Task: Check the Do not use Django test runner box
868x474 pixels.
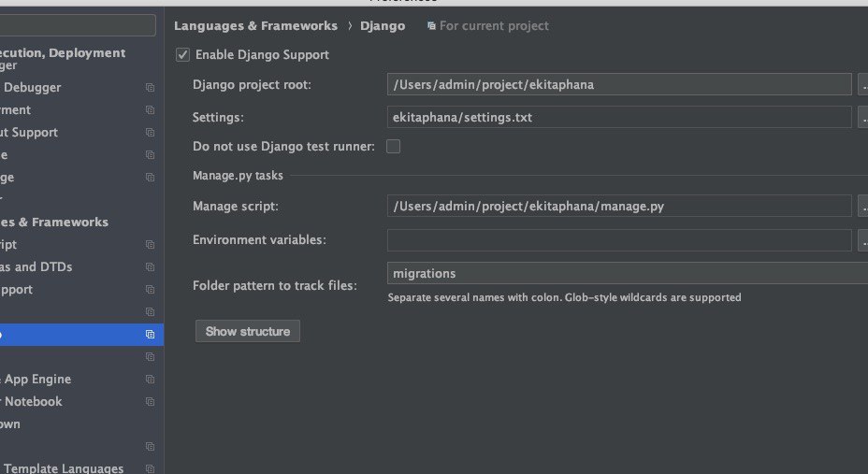Action: click(393, 147)
